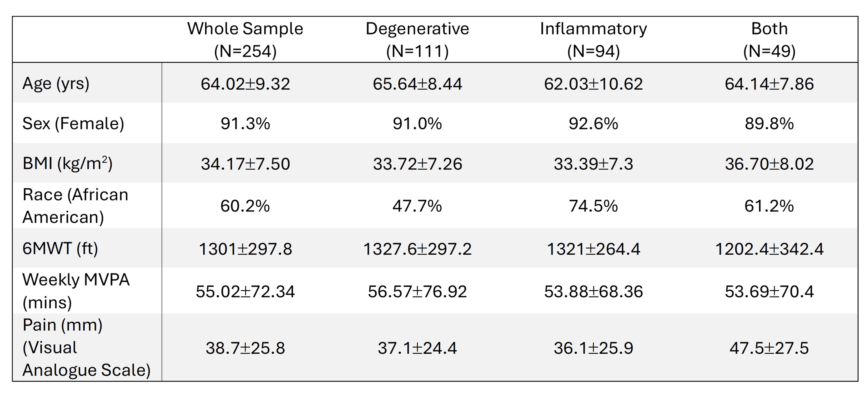The height and width of the screenshot is (408, 868).
Task: Click the Inflammatory column header
Action: point(593,40)
